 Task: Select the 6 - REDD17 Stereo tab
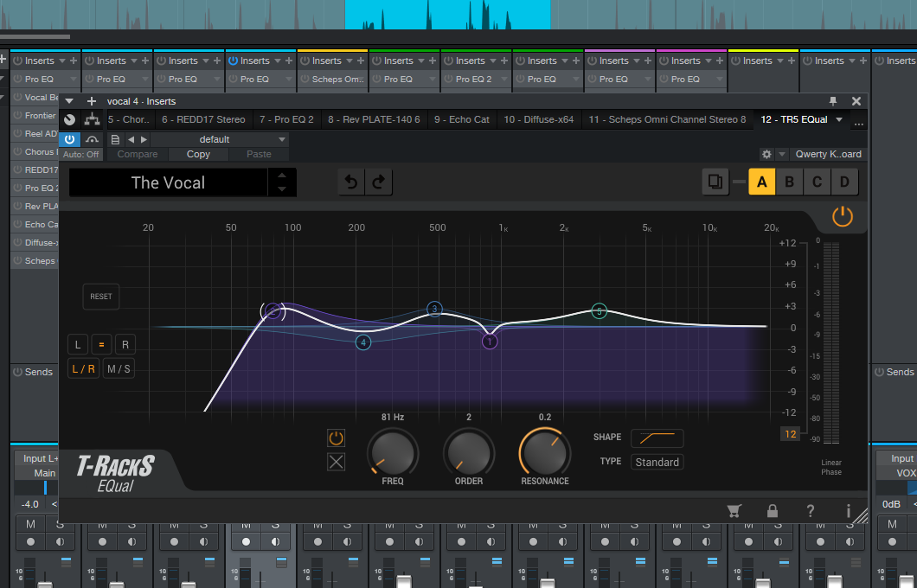coord(203,119)
